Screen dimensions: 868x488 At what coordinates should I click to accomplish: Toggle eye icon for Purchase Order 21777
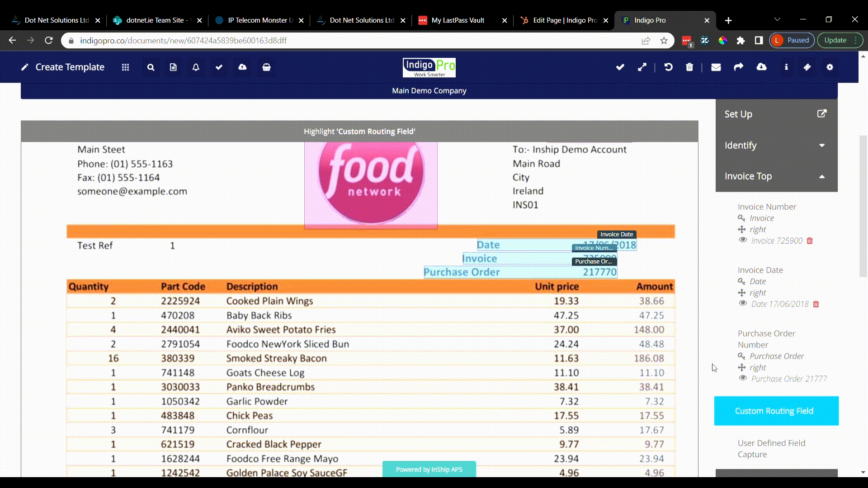pyautogui.click(x=743, y=378)
